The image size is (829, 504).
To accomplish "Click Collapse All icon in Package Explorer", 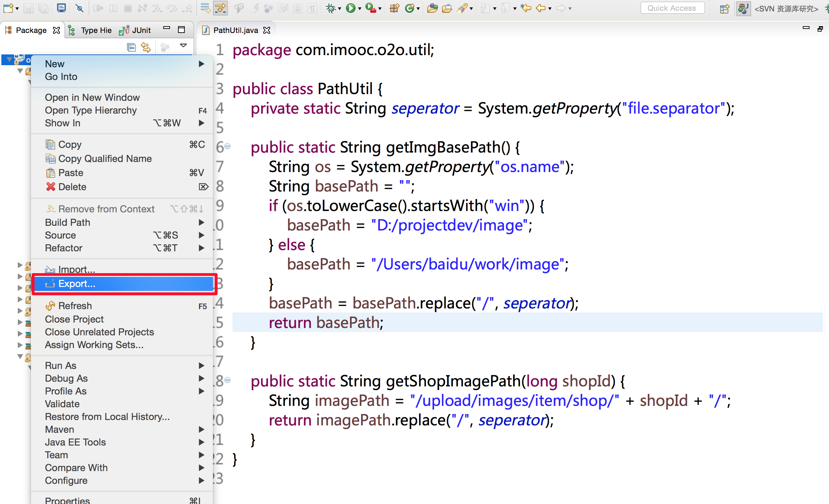I will point(131,47).
